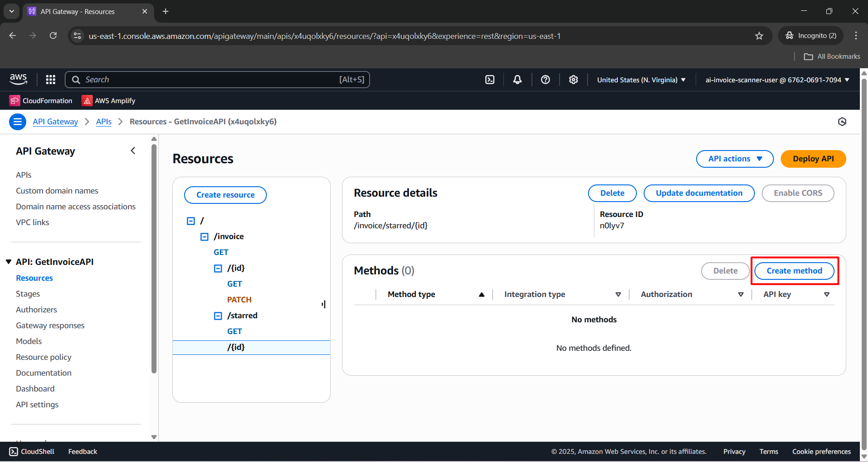Open the help question mark menu
This screenshot has width=868, height=462.
click(545, 80)
